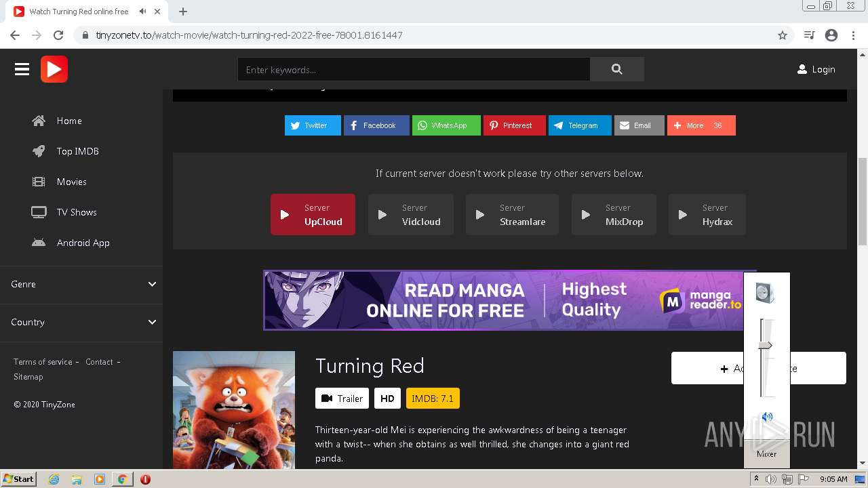Open the red antivirus taskbar icon

145,479
